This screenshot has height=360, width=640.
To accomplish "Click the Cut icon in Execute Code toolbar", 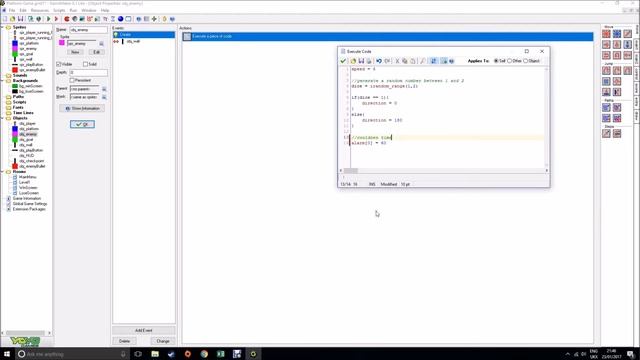I will click(397, 61).
